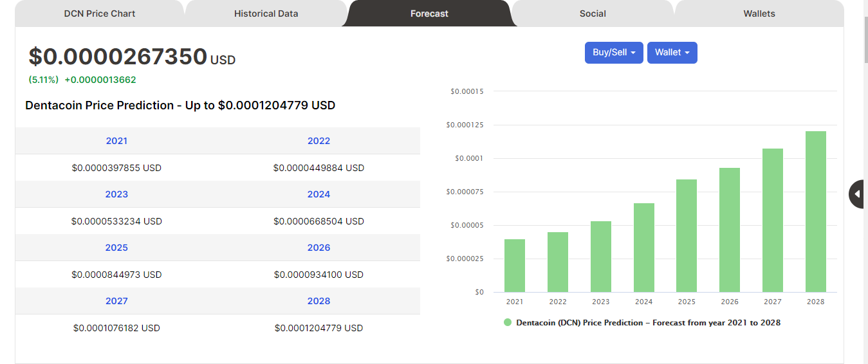
Task: Click the $0.0001 y-axis label
Action: 470,158
